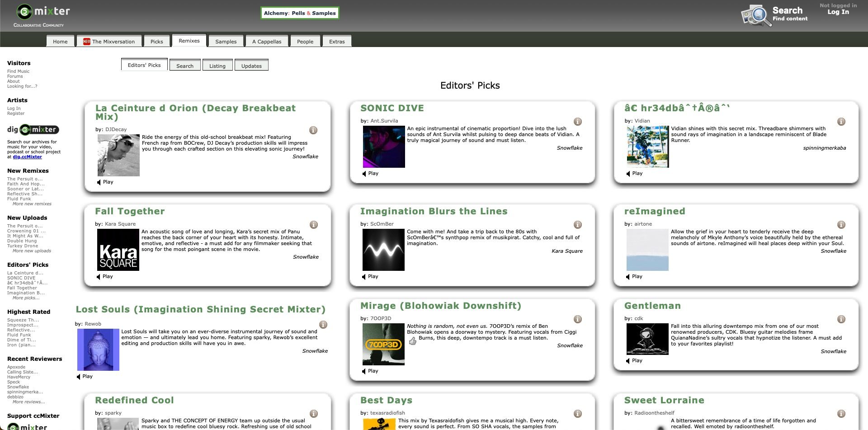Select the Editors' Picks sub-tab
The height and width of the screenshot is (430, 868).
[x=144, y=65]
